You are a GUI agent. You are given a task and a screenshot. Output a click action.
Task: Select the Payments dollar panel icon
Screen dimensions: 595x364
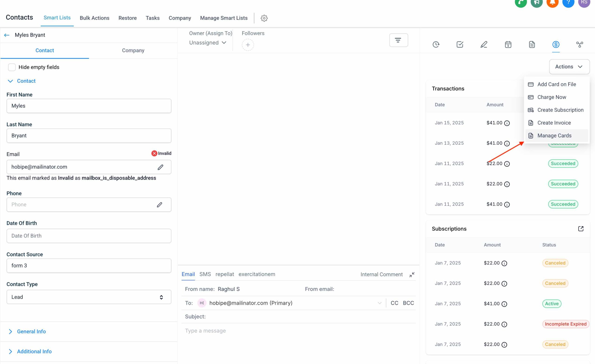click(556, 44)
